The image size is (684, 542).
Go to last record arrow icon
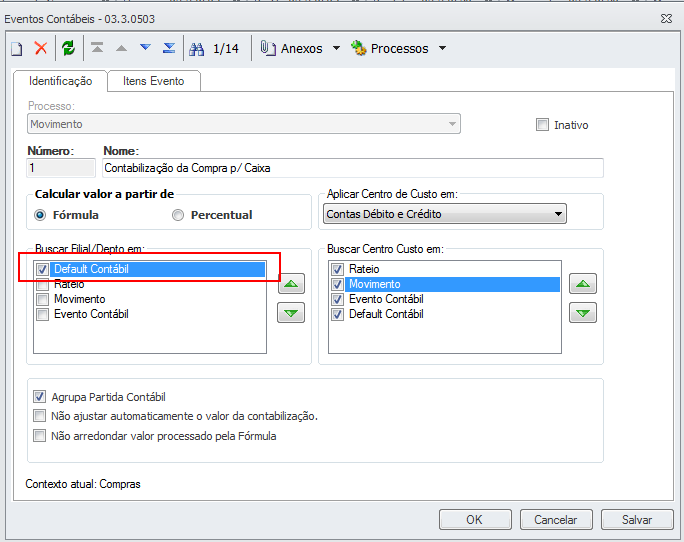pyautogui.click(x=169, y=48)
